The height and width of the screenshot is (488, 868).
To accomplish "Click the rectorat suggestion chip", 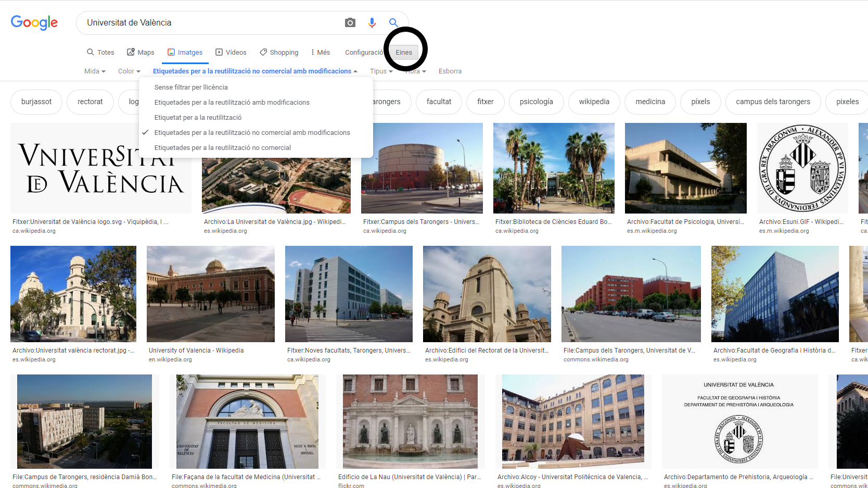I will point(90,102).
